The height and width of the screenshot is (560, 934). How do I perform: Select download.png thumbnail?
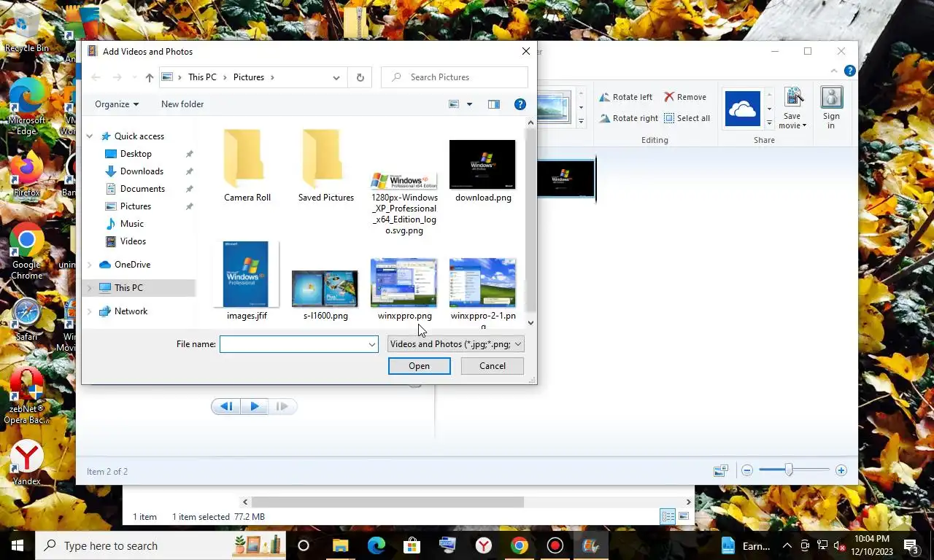pos(483,165)
